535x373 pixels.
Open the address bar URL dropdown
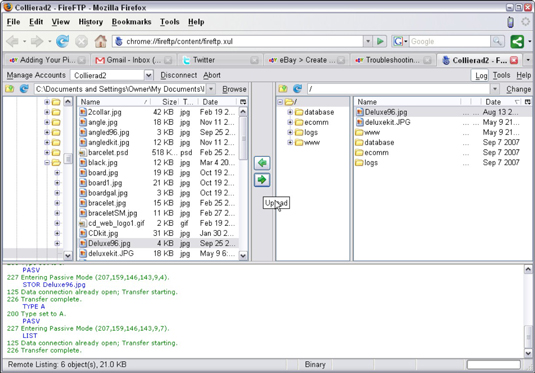pos(368,41)
